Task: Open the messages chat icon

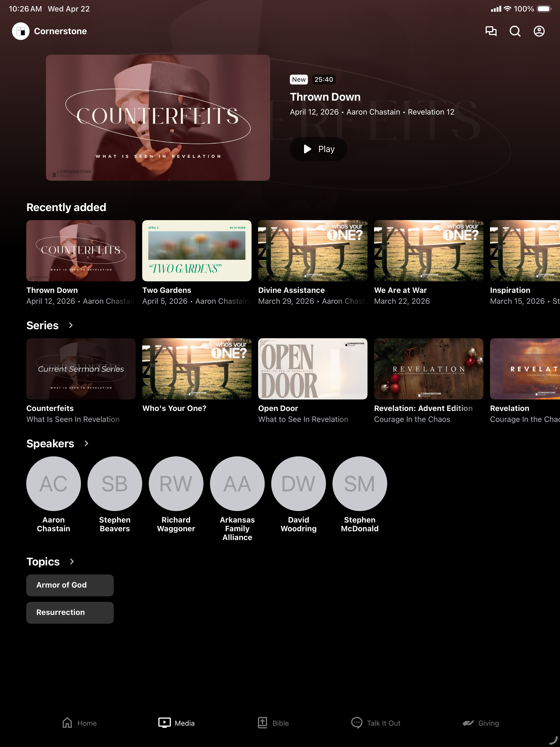Action: point(491,31)
